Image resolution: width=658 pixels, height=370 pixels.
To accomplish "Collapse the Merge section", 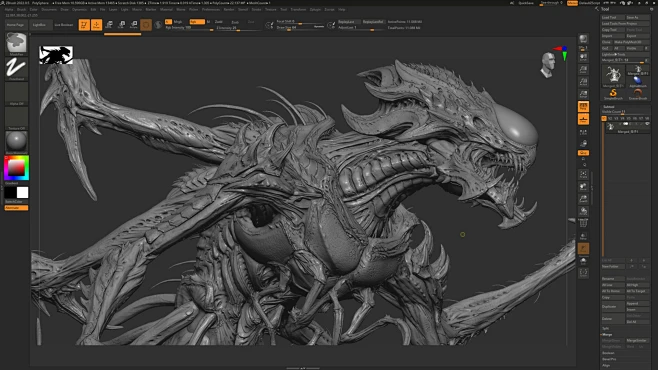I will pyautogui.click(x=607, y=334).
